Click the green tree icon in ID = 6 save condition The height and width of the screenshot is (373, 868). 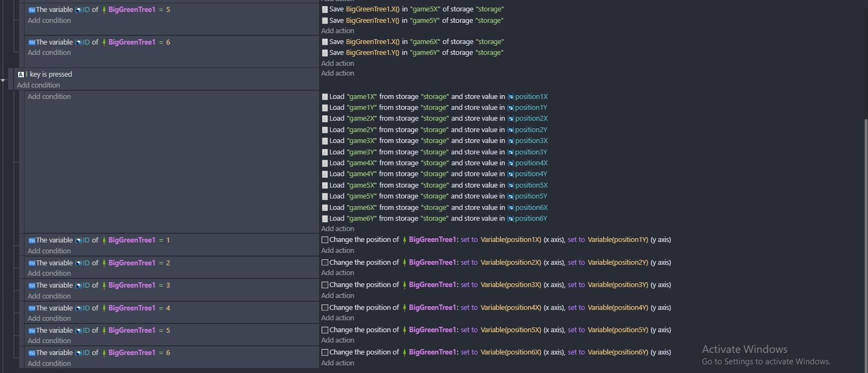[104, 42]
